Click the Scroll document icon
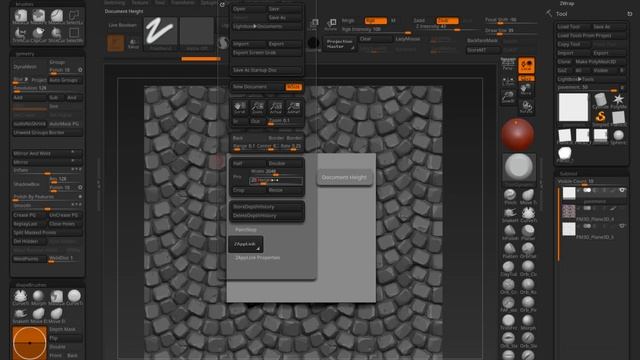640x360 pixels. 240,107
